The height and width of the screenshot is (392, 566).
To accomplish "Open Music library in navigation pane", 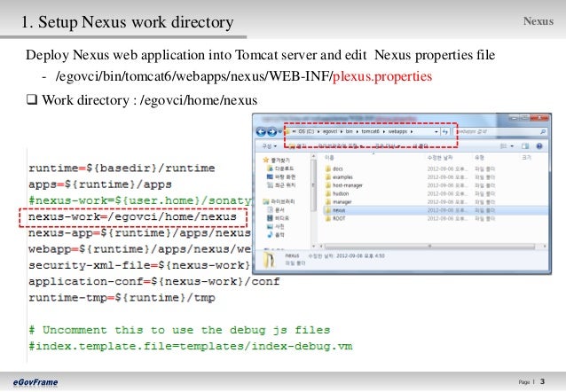I will click(x=276, y=235).
